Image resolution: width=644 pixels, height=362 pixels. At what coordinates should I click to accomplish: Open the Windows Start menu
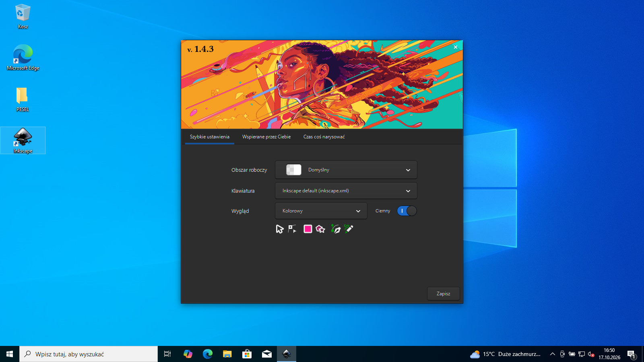pyautogui.click(x=10, y=354)
